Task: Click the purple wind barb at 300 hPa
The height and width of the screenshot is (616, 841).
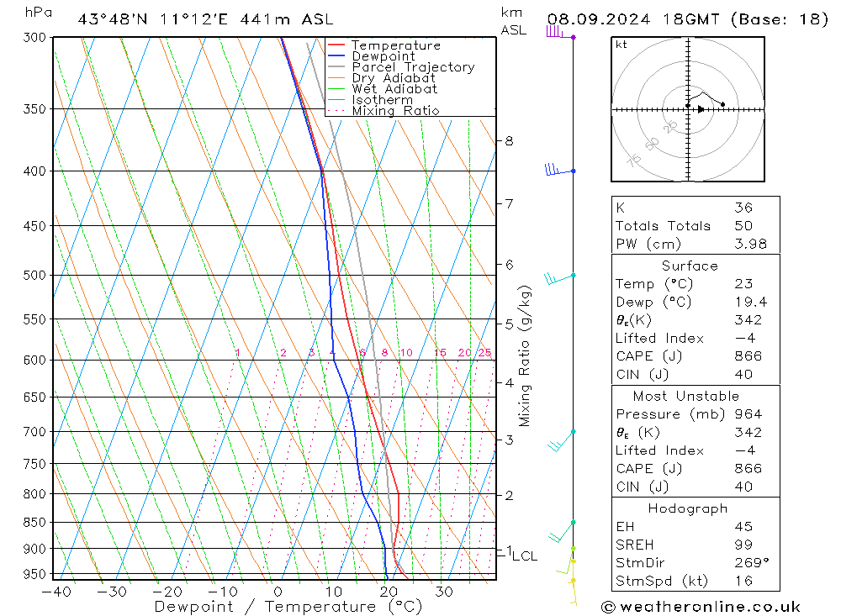Action: click(x=560, y=32)
